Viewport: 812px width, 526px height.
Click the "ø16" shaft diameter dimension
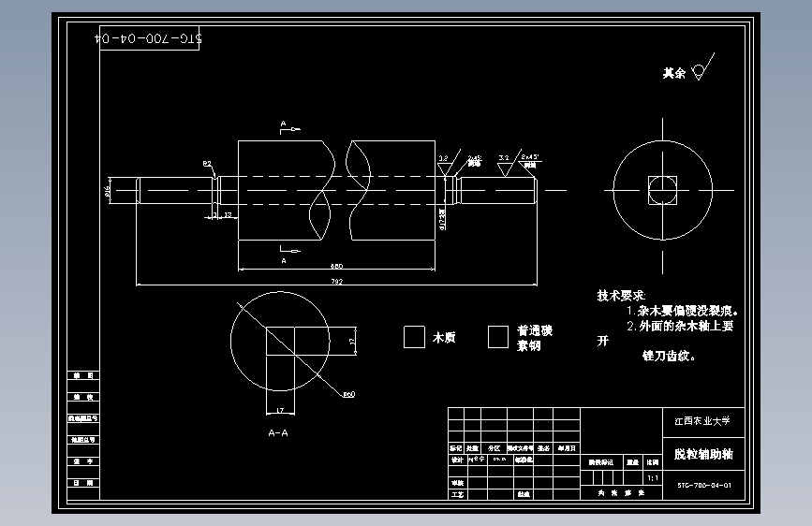tap(108, 191)
